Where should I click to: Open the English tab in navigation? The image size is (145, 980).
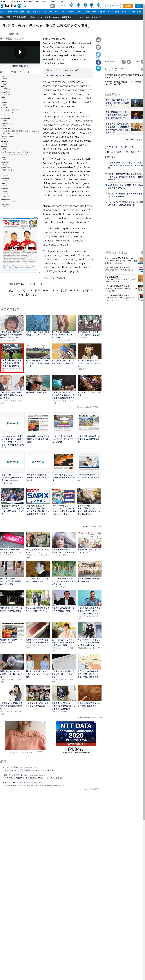[x=102, y=12]
